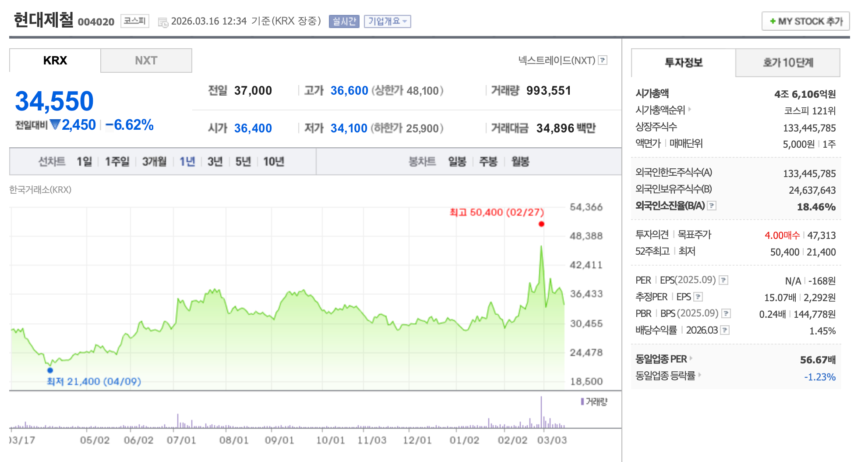Click the help icon next to EPS(2025.09)

pyautogui.click(x=723, y=280)
